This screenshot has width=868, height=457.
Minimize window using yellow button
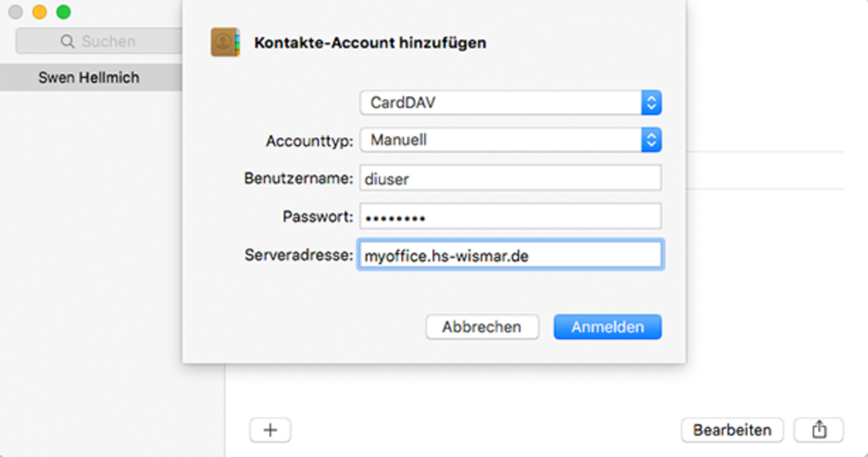pos(39,12)
